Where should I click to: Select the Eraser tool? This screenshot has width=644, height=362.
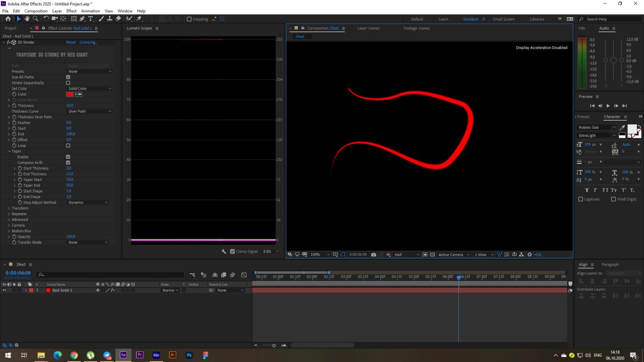click(118, 19)
